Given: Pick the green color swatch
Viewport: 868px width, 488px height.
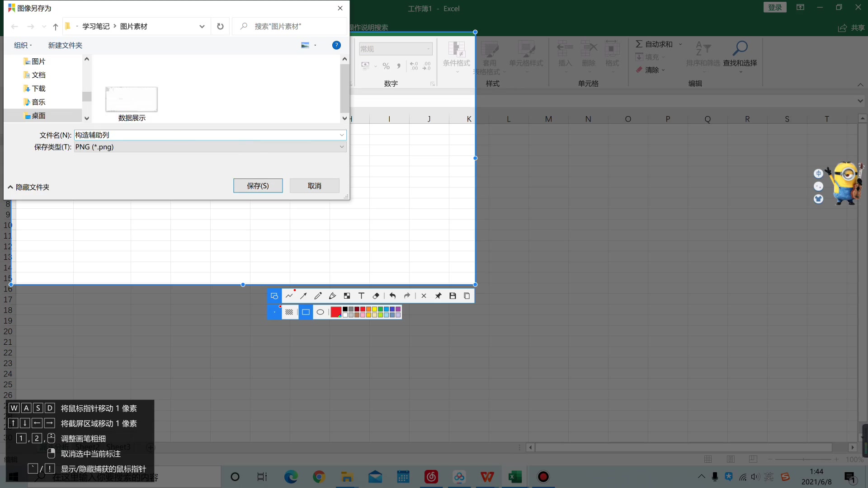Looking at the screenshot, I should 381,310.
